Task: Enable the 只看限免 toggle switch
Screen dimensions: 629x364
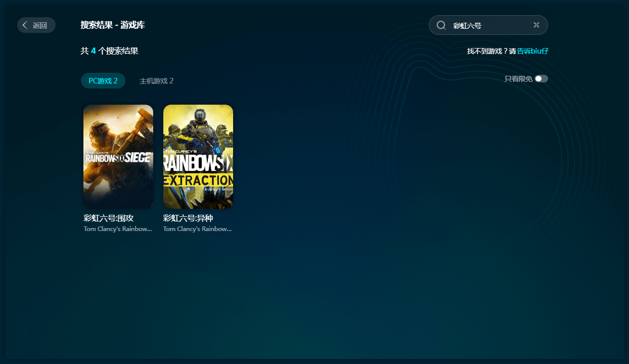Action: [541, 79]
